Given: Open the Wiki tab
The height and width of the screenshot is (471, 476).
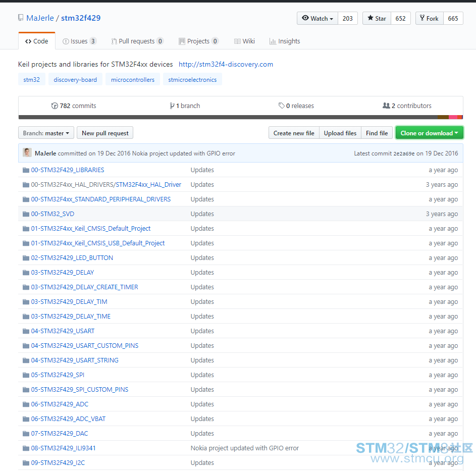Looking at the screenshot, I should 244,41.
